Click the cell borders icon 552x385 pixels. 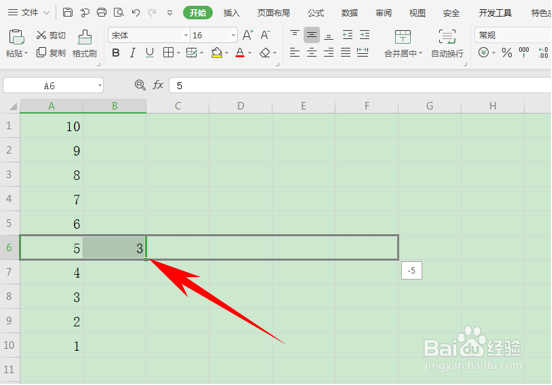pos(168,53)
